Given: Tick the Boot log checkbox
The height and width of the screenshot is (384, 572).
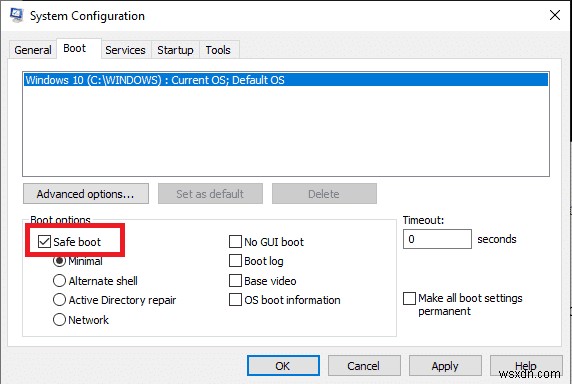Looking at the screenshot, I should point(235,261).
